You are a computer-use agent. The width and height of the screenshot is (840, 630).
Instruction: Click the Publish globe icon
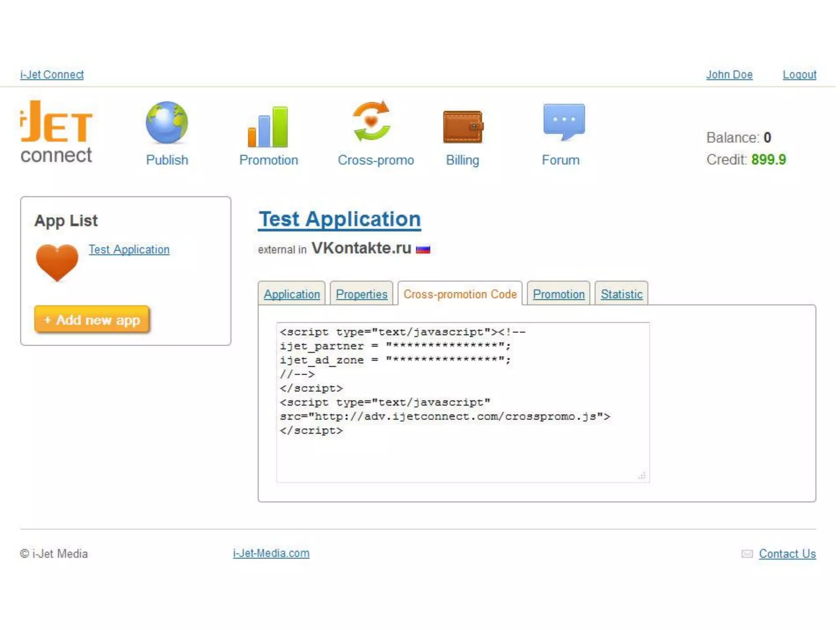tap(167, 123)
